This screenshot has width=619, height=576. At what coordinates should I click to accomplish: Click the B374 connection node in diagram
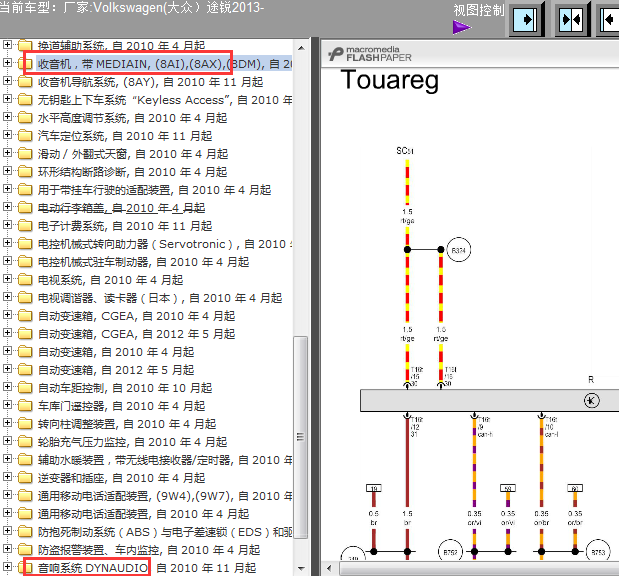pos(458,250)
